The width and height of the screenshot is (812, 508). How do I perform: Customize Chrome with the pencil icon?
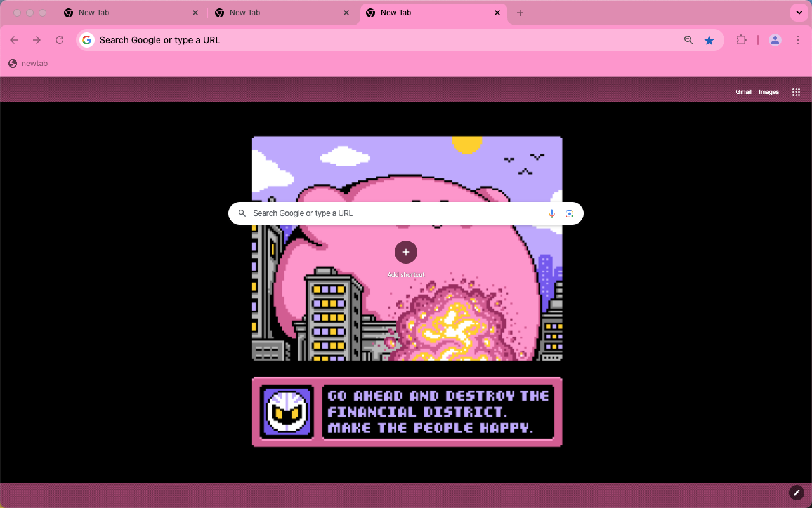(797, 493)
